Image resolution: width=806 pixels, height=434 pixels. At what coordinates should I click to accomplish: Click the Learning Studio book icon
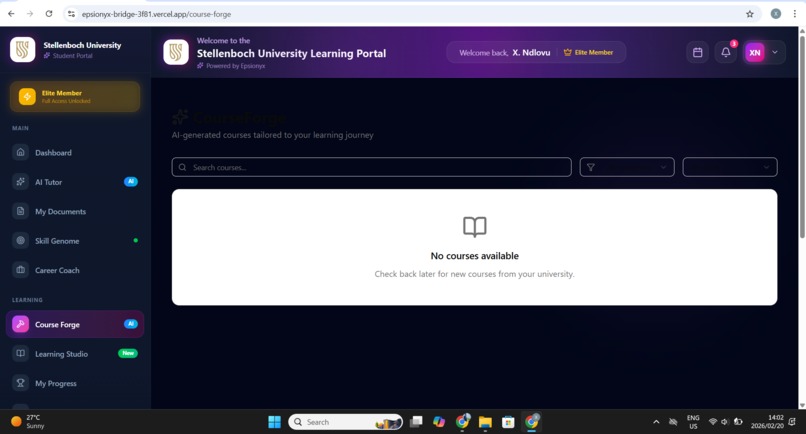21,353
